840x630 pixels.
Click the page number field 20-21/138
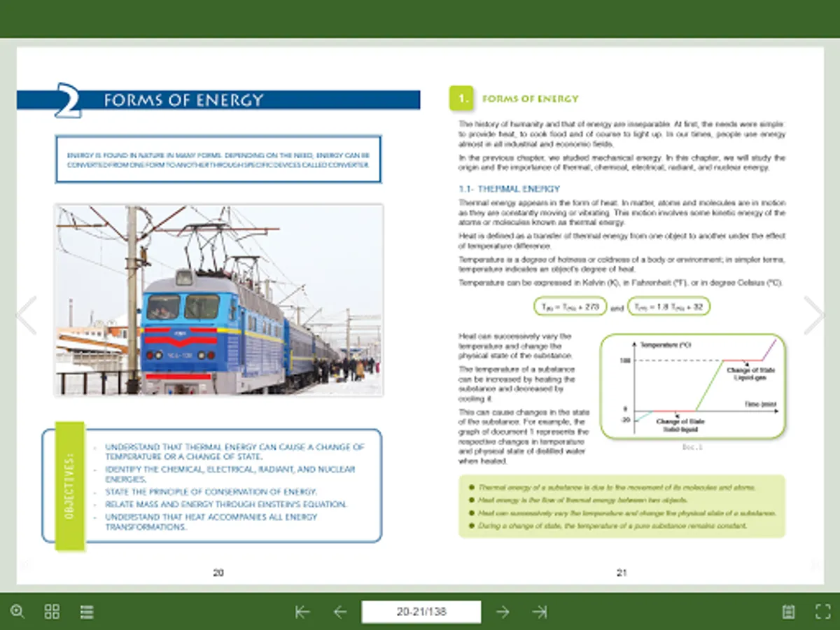pyautogui.click(x=421, y=612)
